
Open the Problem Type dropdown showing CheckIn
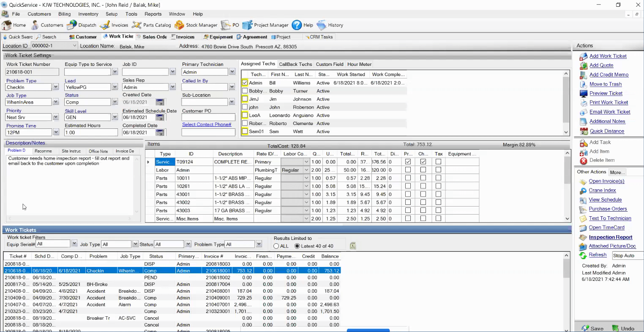click(56, 87)
